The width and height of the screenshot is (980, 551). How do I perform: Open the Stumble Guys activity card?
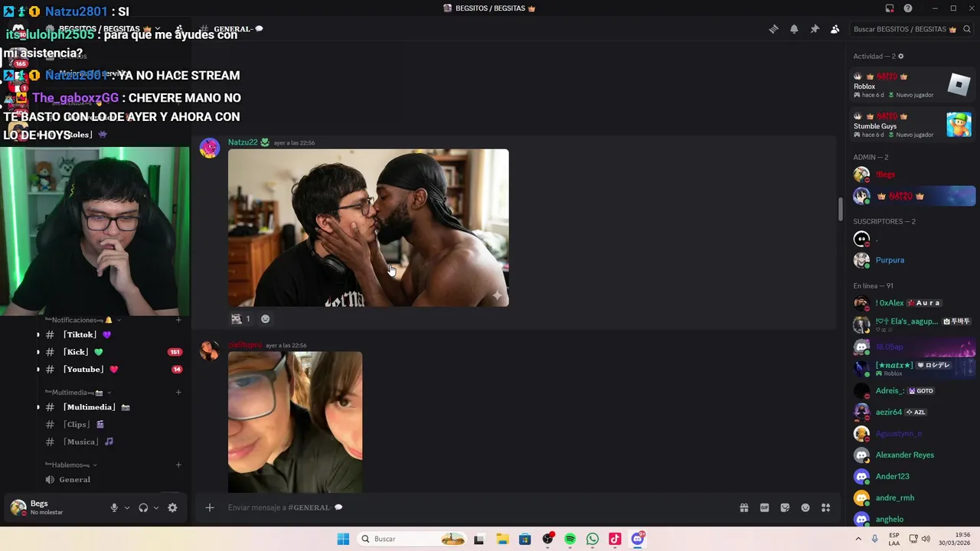[x=913, y=125]
